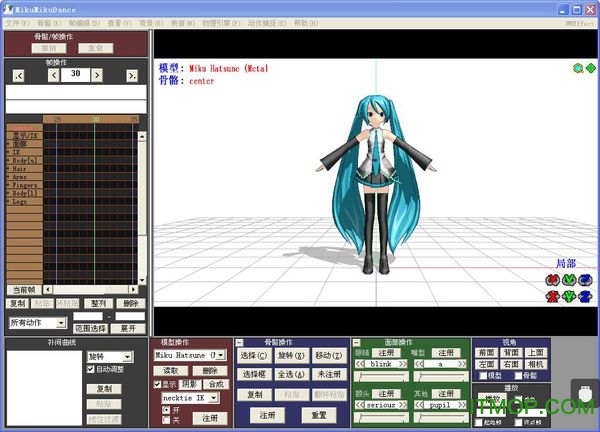Click << before the blink morph
The width and height of the screenshot is (600, 432).
pyautogui.click(x=360, y=364)
